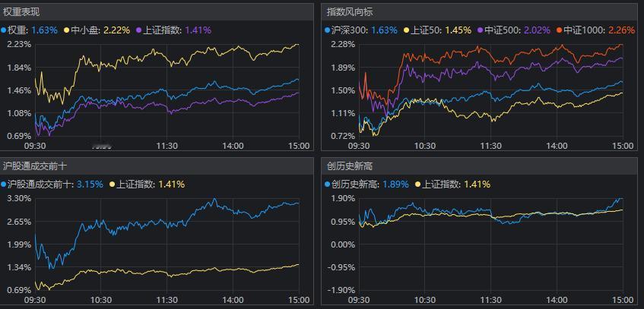Click the blue dot beside 创历史新高 legend
Image resolution: width=644 pixels, height=309 pixels.
328,184
